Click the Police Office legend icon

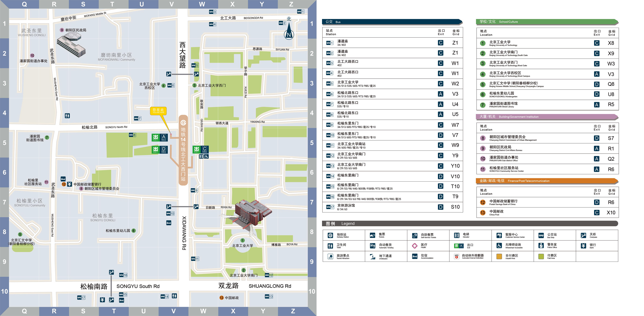(x=541, y=245)
